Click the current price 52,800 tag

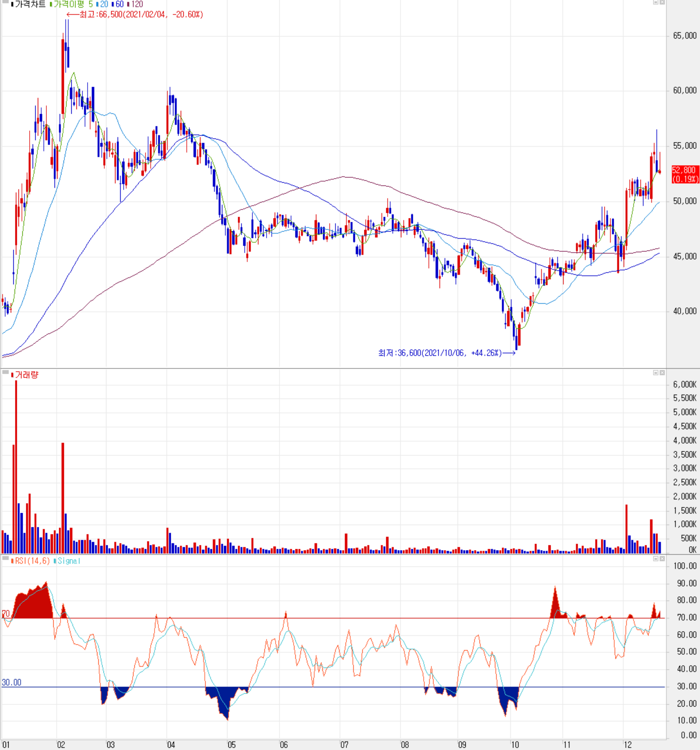pyautogui.click(x=685, y=175)
